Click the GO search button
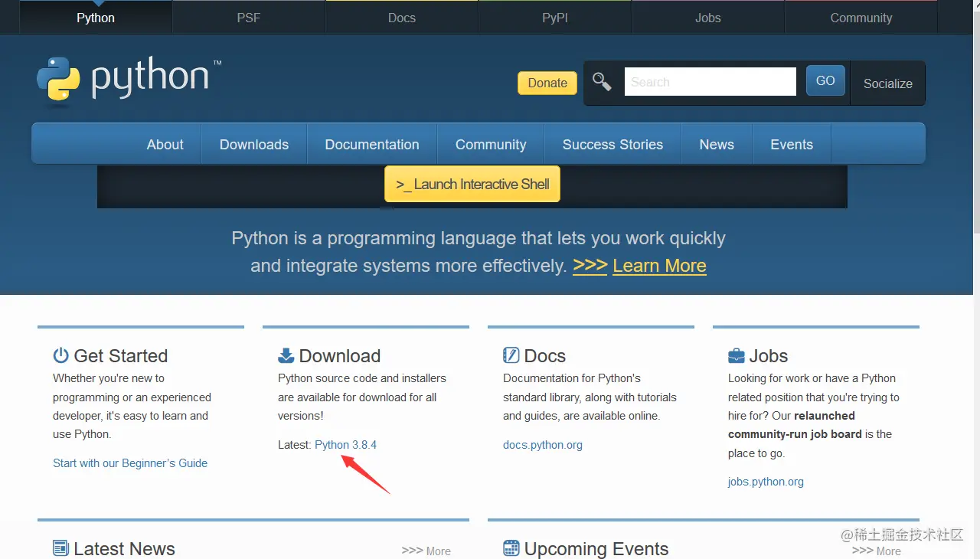 [x=825, y=80]
